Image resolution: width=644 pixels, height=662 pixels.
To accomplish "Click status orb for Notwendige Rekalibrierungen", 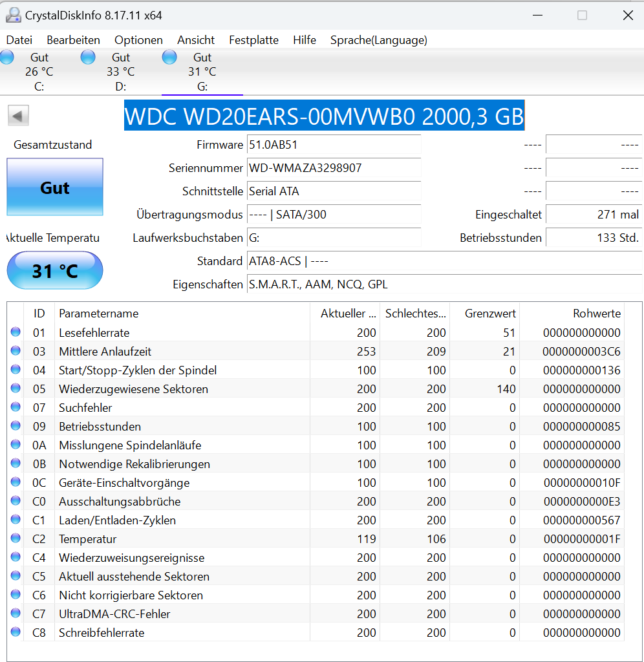I will click(16, 463).
